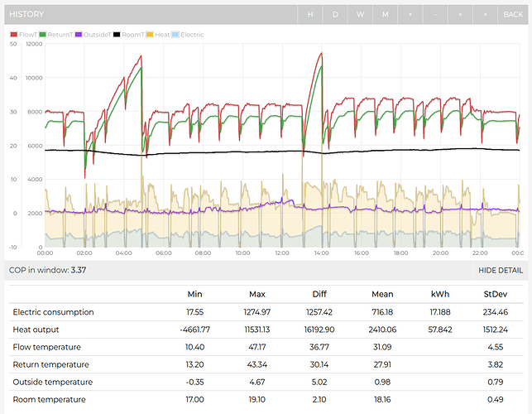Click Heat output max value 11531.13
Viewport: 532px width, 414px height.
pyautogui.click(x=257, y=330)
